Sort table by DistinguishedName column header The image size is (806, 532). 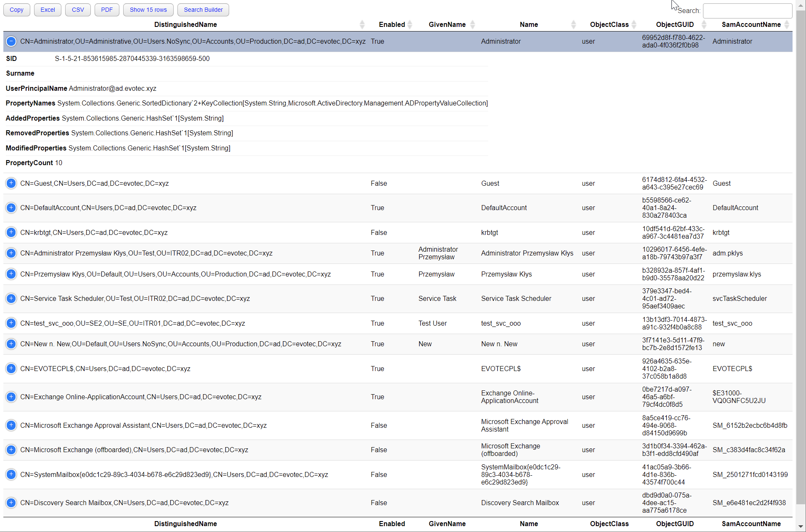pos(185,24)
